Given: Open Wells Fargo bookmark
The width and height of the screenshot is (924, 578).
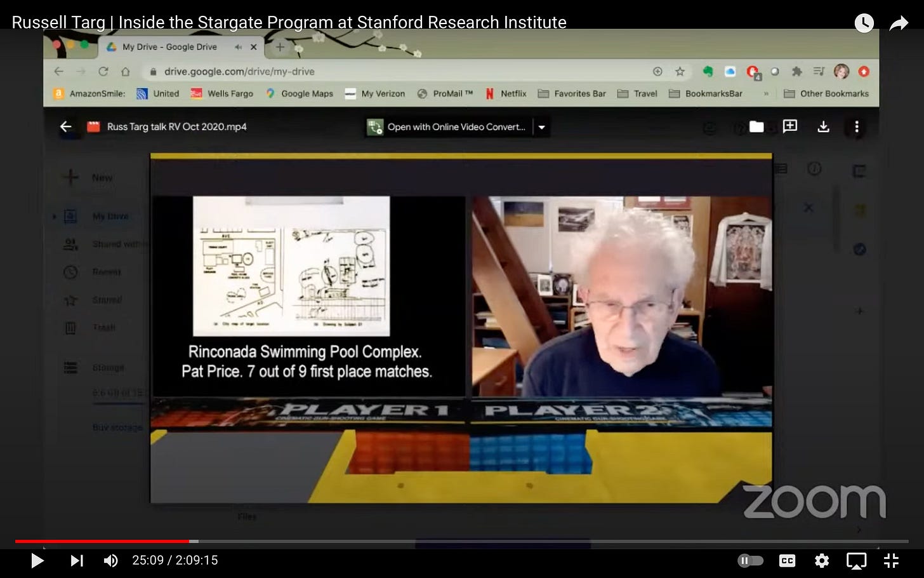Looking at the screenshot, I should coord(222,93).
